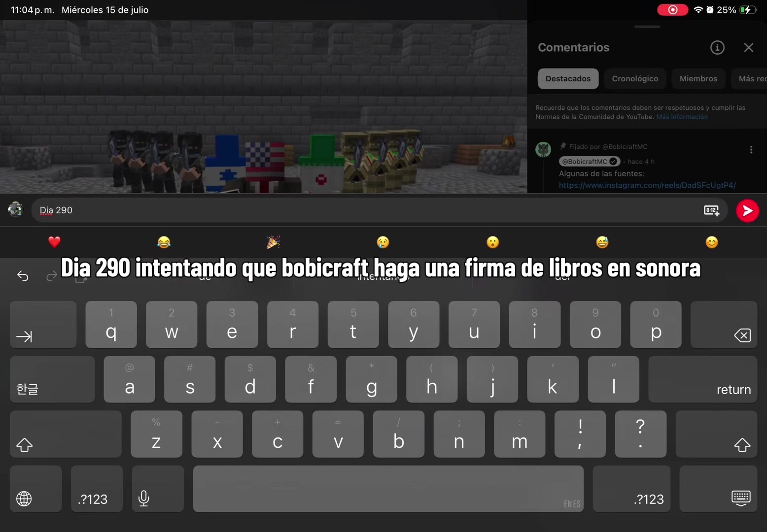Insert the surprised face emoji

pos(492,242)
